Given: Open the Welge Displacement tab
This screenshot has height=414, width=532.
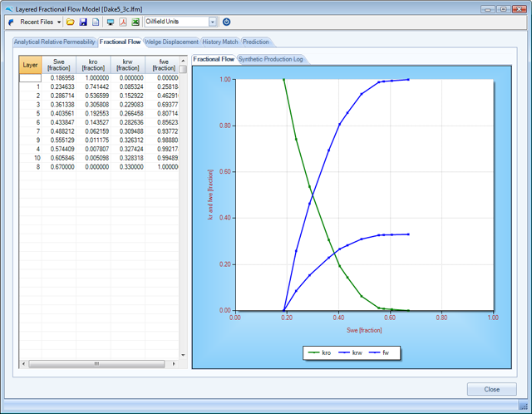Looking at the screenshot, I should (x=171, y=42).
